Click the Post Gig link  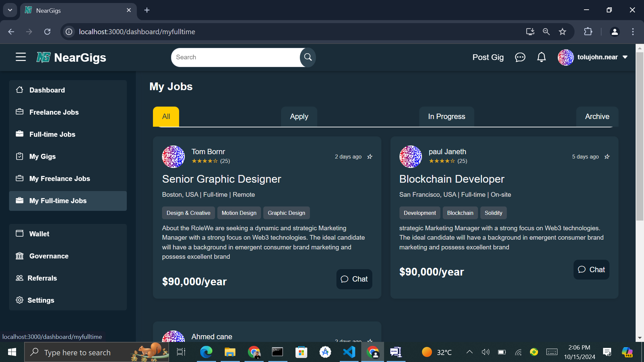[x=488, y=57]
